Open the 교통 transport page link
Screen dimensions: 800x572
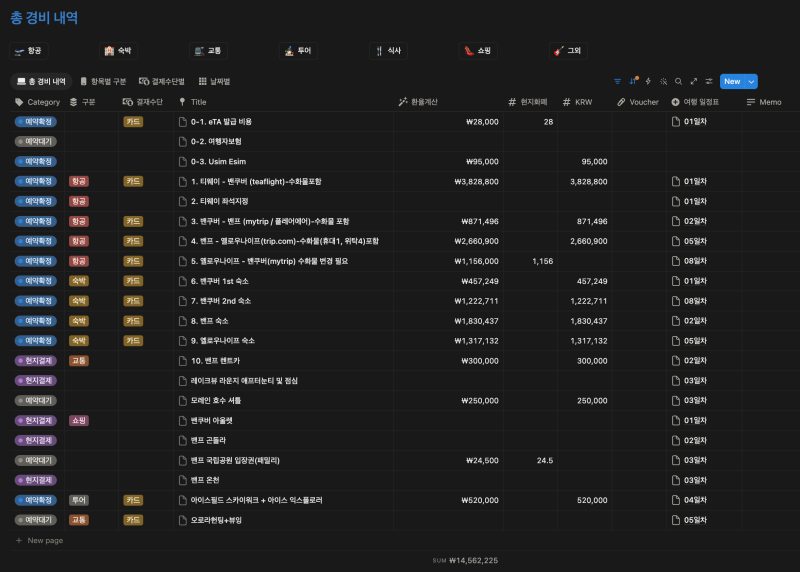(x=208, y=51)
